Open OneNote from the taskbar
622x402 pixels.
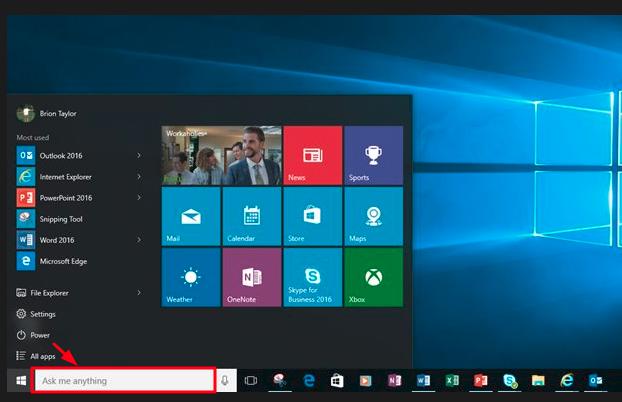[x=394, y=381]
